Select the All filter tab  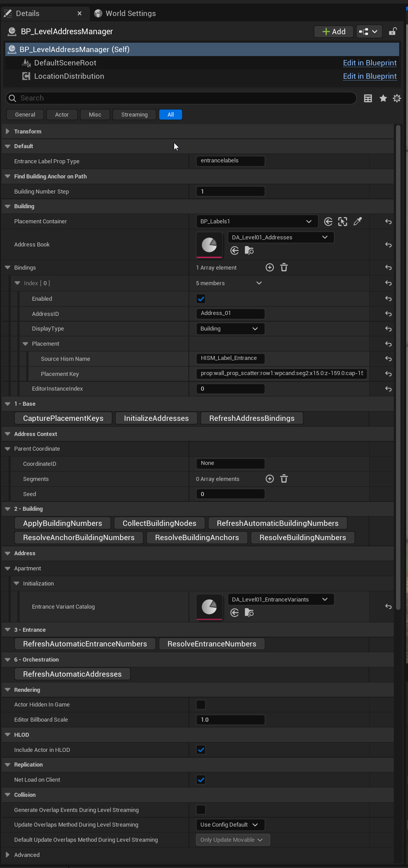(171, 115)
